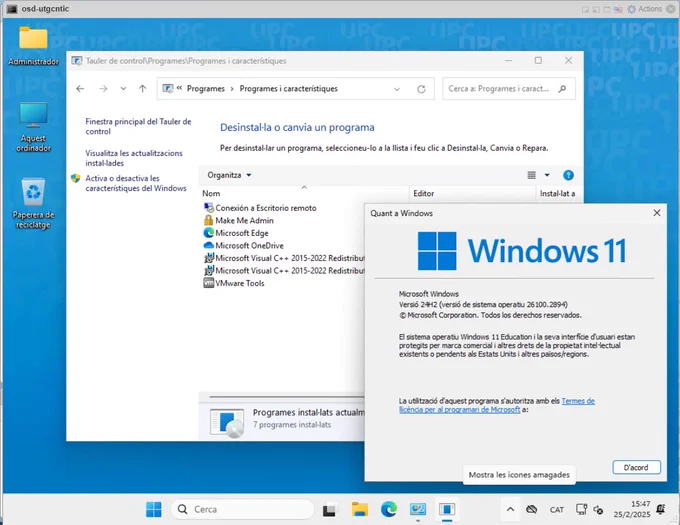Open notifications bell in taskbar

click(661, 509)
